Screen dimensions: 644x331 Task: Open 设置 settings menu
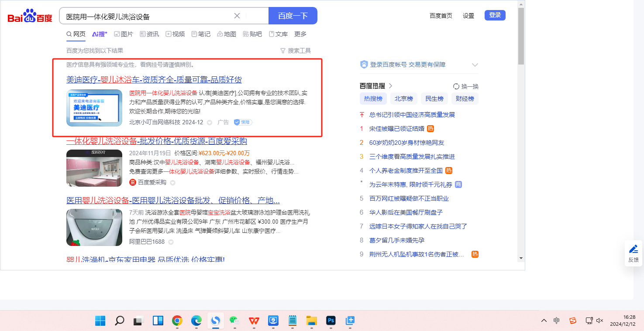pyautogui.click(x=468, y=16)
